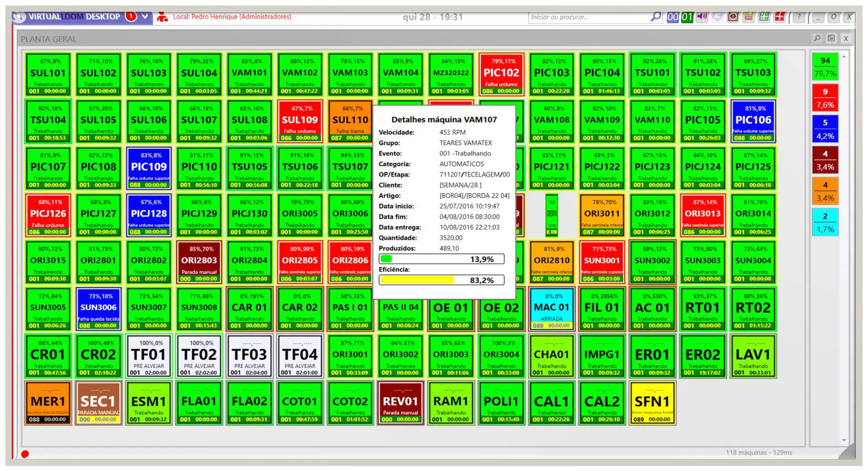This screenshot has height=471, width=868.
Task: Click the cyan status swatch showing 1,7%
Action: point(825,229)
